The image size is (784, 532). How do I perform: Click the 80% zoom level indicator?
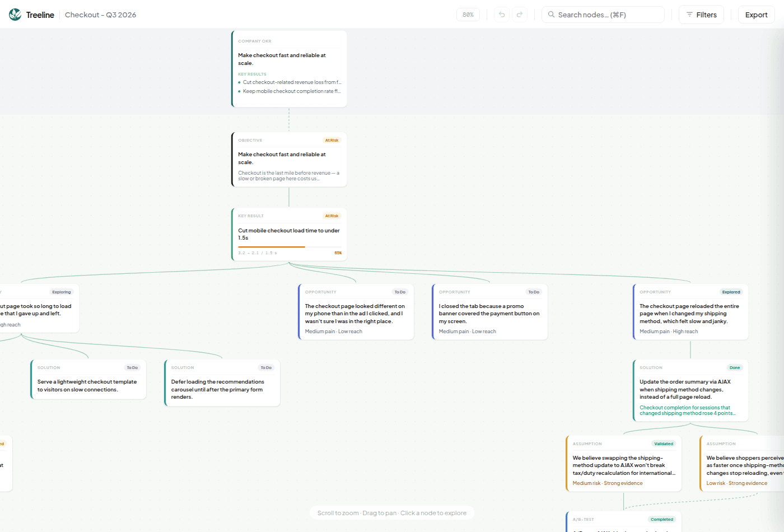(x=468, y=15)
